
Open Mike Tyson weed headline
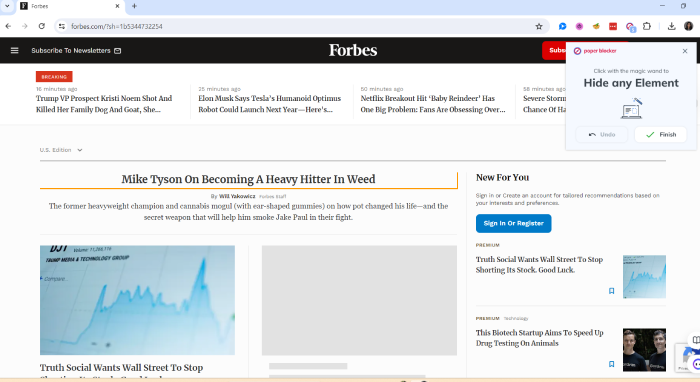click(x=248, y=179)
